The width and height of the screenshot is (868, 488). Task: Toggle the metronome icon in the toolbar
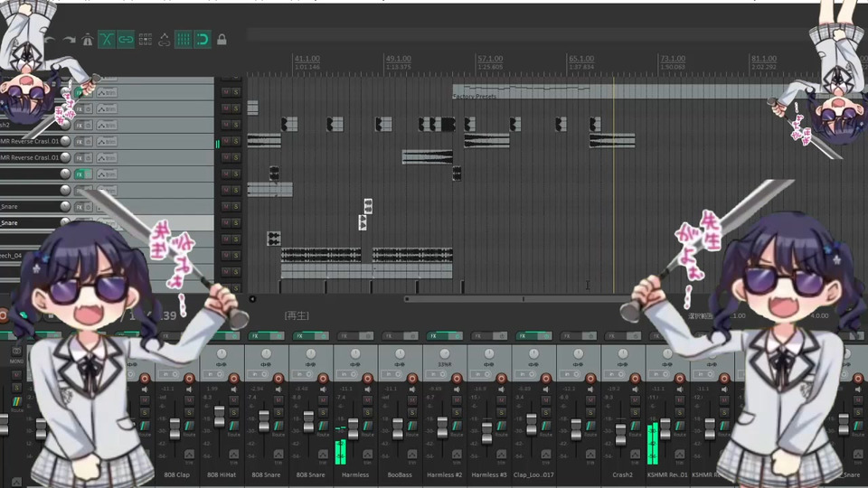tap(88, 40)
